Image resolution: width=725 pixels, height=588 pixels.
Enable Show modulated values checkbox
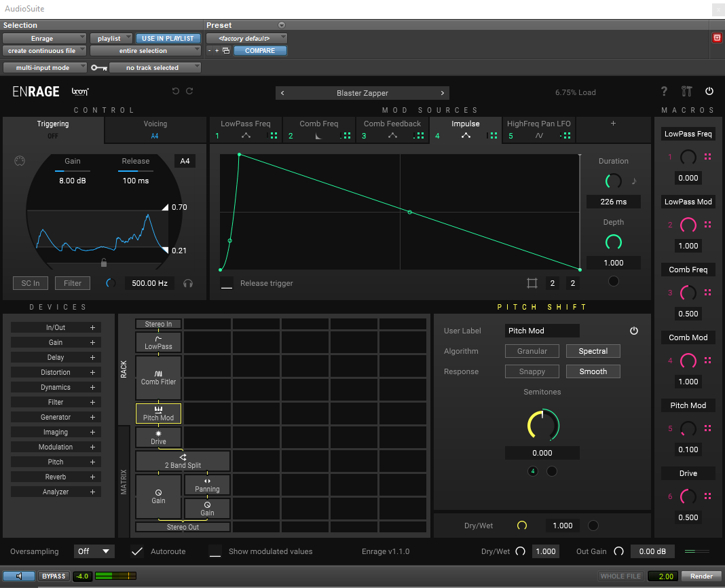215,551
